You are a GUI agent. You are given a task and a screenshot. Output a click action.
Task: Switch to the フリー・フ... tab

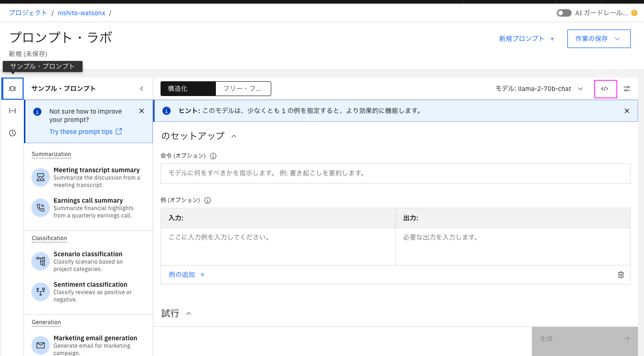[243, 89]
